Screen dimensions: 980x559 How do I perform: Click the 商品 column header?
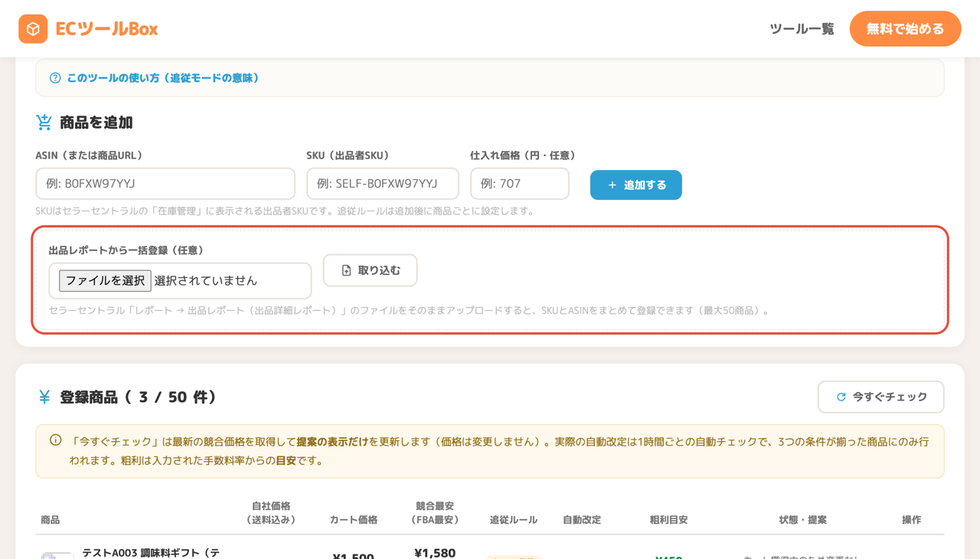(x=51, y=520)
